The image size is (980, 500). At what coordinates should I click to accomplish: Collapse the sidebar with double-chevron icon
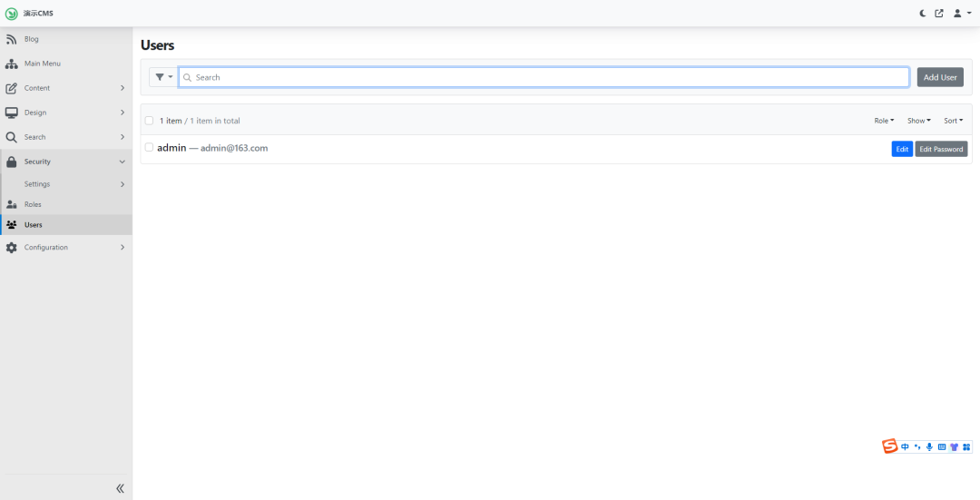click(x=120, y=488)
